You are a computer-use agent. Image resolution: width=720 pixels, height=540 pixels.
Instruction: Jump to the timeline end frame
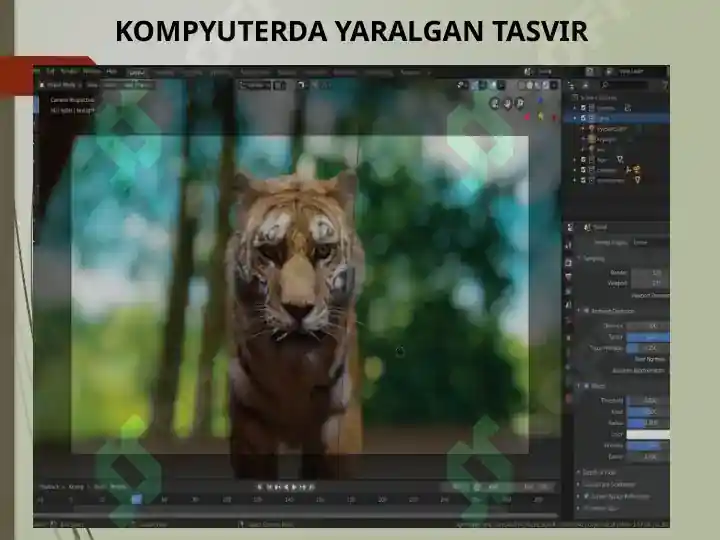click(312, 487)
